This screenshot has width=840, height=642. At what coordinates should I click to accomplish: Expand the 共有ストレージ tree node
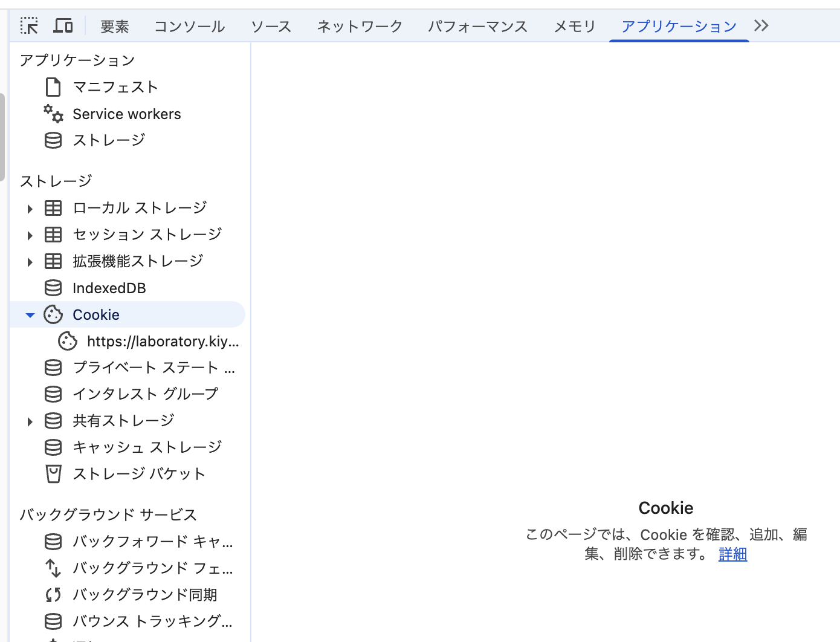click(x=30, y=421)
